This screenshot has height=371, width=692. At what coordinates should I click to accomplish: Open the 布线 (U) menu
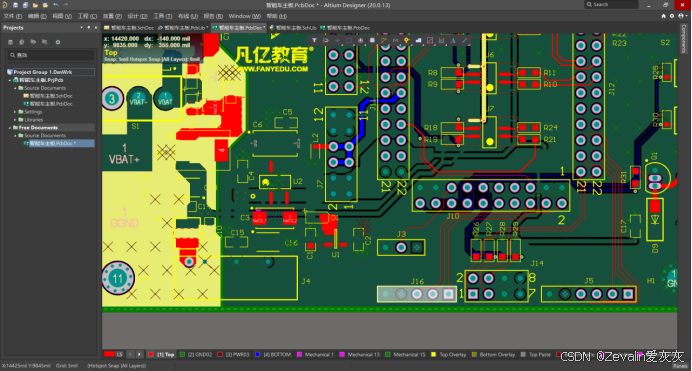tap(188, 16)
